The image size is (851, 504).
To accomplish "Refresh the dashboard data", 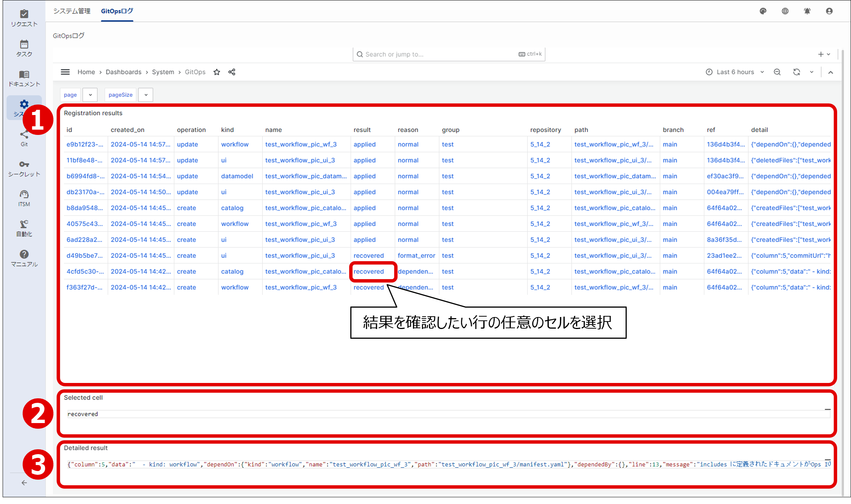I will [x=796, y=72].
